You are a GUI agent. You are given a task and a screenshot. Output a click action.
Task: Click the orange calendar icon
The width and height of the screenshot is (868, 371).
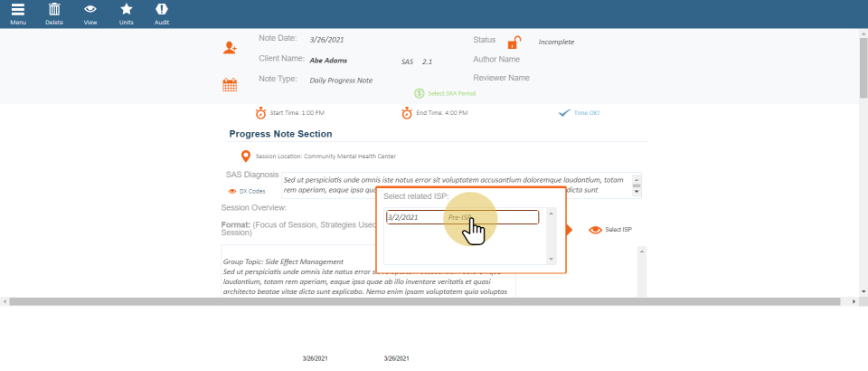pyautogui.click(x=230, y=85)
